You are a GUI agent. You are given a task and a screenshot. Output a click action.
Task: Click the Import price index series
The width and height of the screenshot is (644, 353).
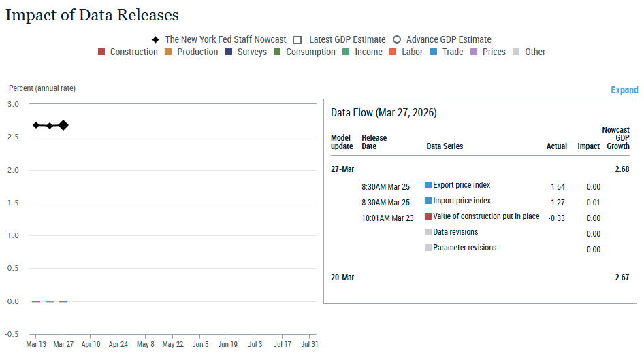click(461, 201)
